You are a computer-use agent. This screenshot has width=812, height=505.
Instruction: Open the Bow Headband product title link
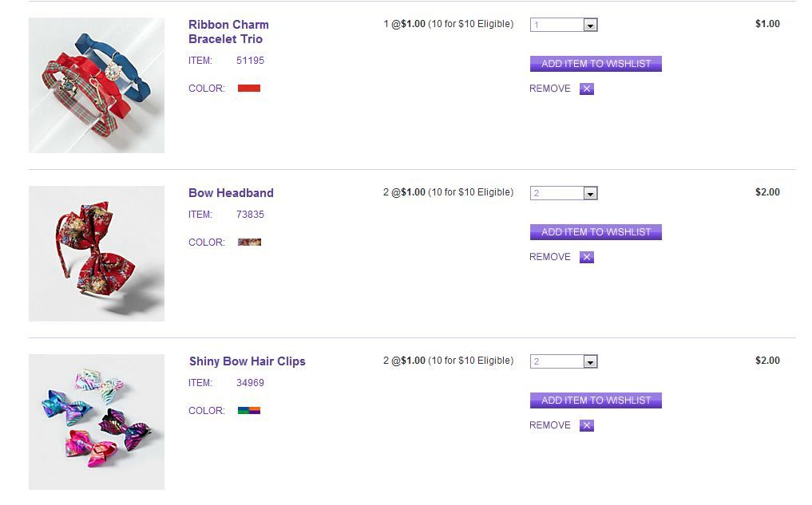[x=231, y=193]
